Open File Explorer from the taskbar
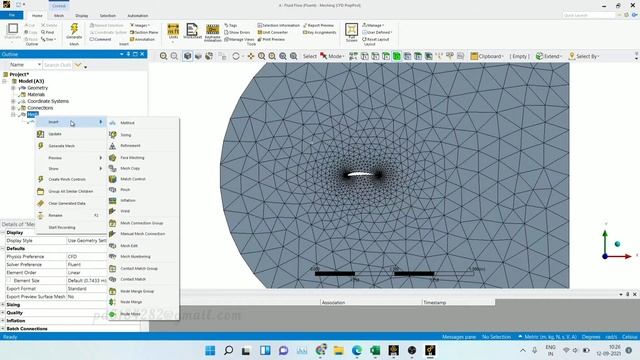 (x=338, y=350)
